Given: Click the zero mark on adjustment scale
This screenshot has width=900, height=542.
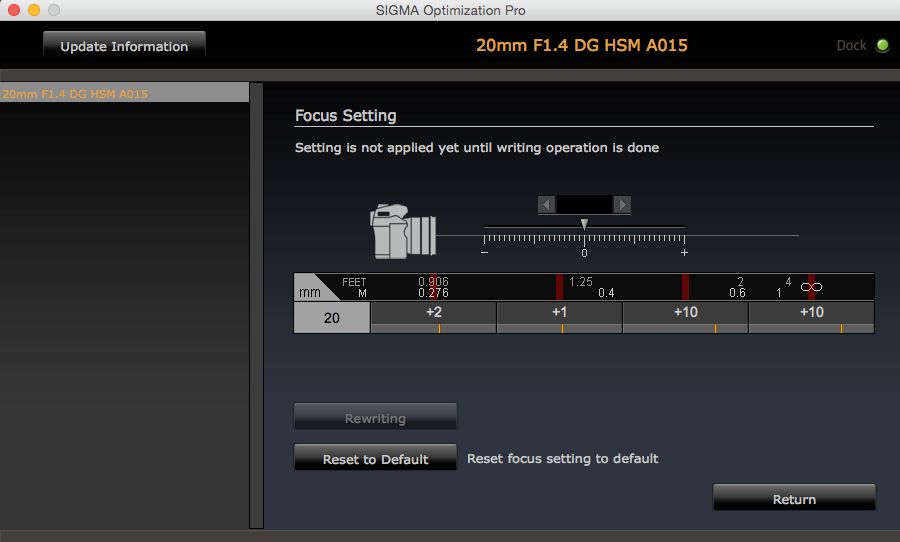Looking at the screenshot, I should tap(584, 253).
